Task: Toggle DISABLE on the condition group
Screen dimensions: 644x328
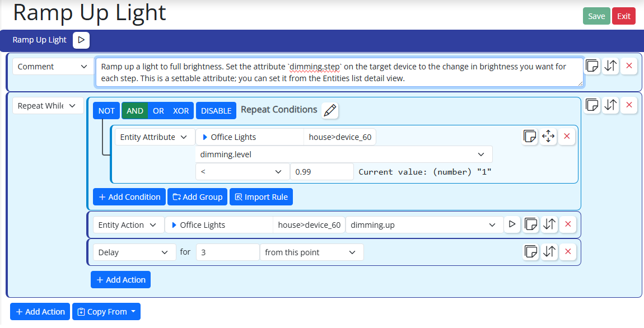Action: [x=216, y=110]
